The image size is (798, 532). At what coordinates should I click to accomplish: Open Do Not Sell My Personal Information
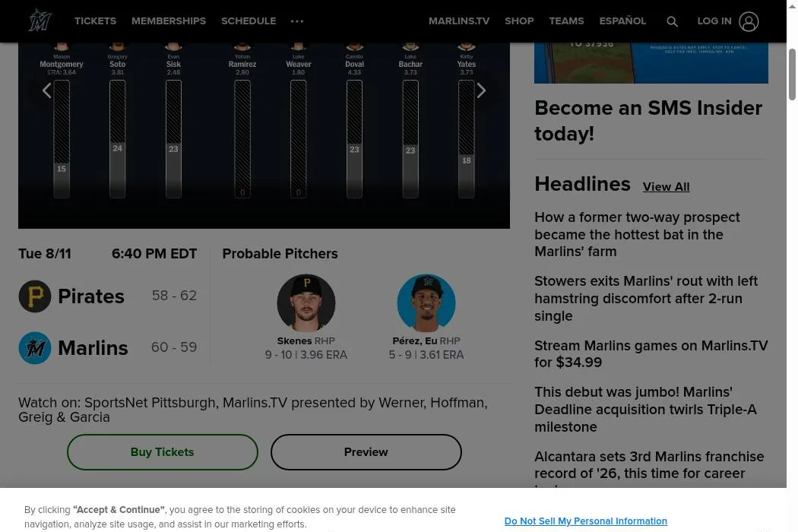(x=585, y=521)
